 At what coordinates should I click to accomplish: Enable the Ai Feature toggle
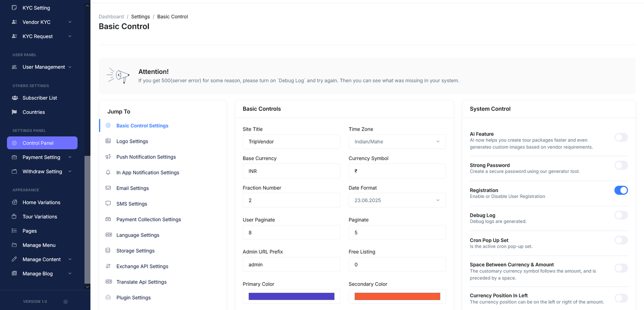point(621,138)
